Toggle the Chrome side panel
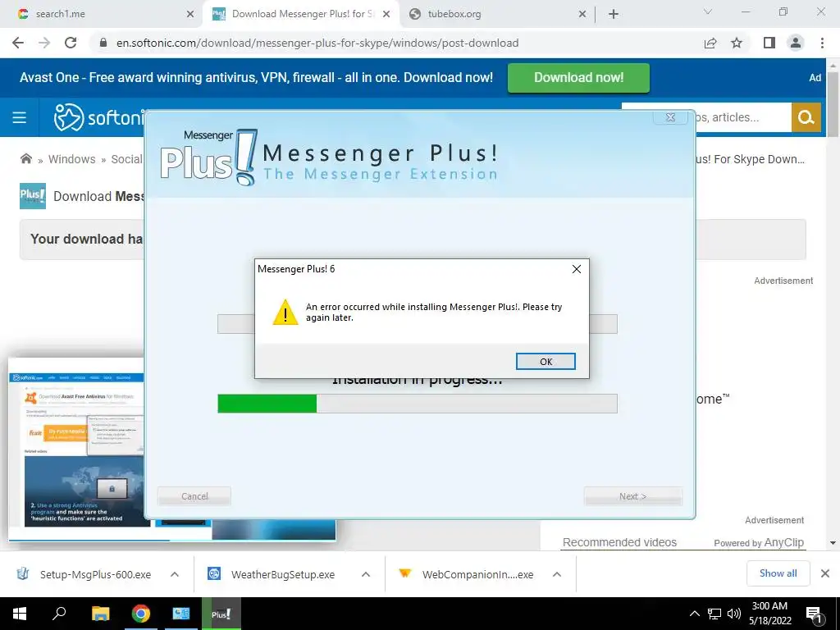 point(769,43)
